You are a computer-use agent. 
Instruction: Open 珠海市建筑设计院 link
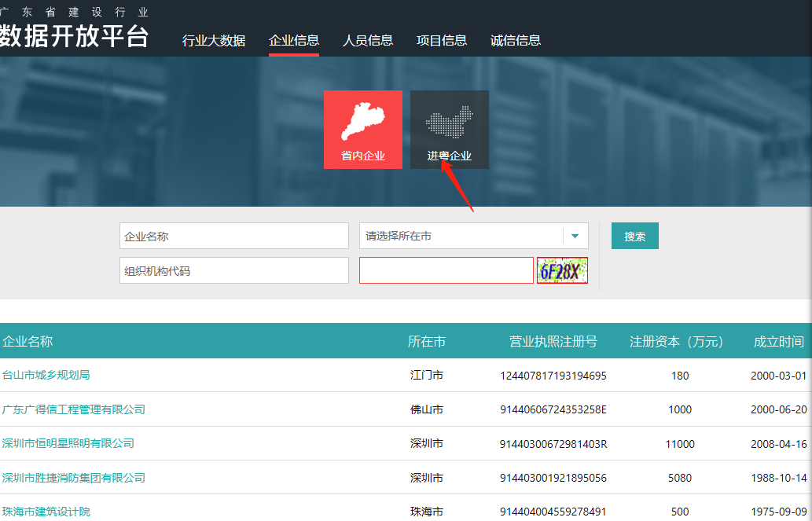[x=46, y=512]
